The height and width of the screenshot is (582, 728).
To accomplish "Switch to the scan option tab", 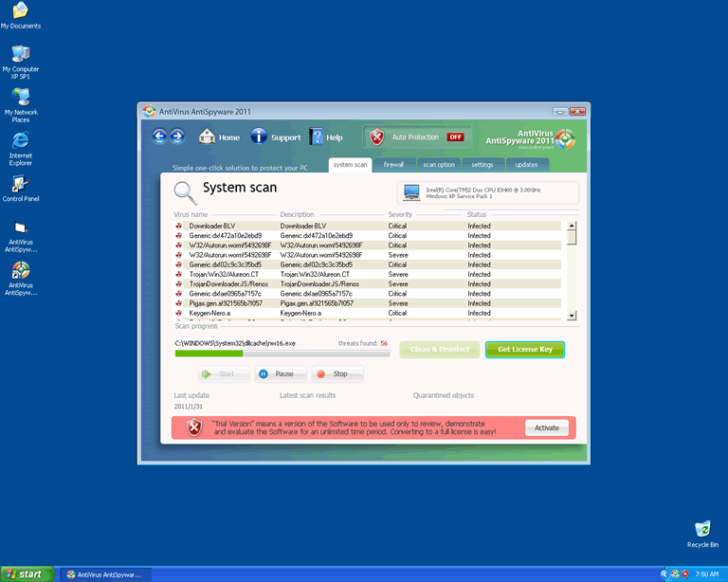I will (439, 165).
